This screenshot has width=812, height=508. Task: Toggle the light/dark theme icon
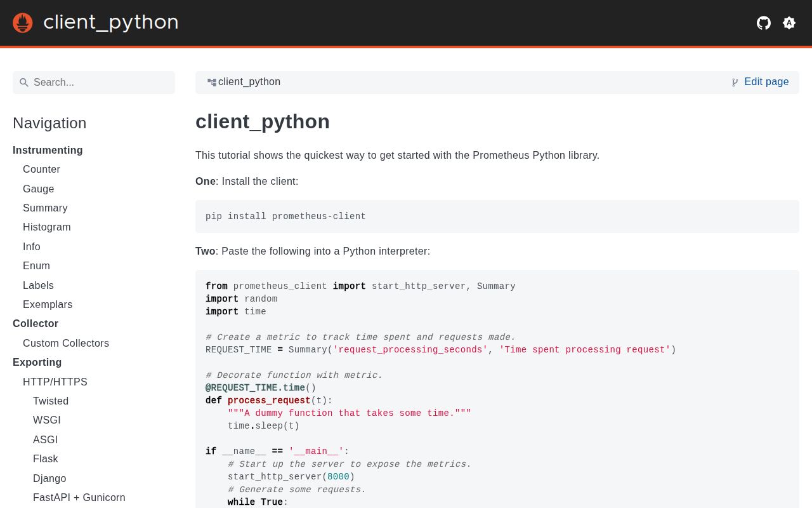click(x=789, y=23)
